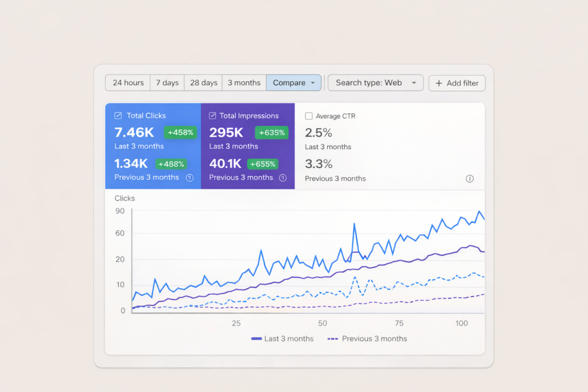The height and width of the screenshot is (392, 588).
Task: Choose the 28 days date range
Action: (x=204, y=83)
